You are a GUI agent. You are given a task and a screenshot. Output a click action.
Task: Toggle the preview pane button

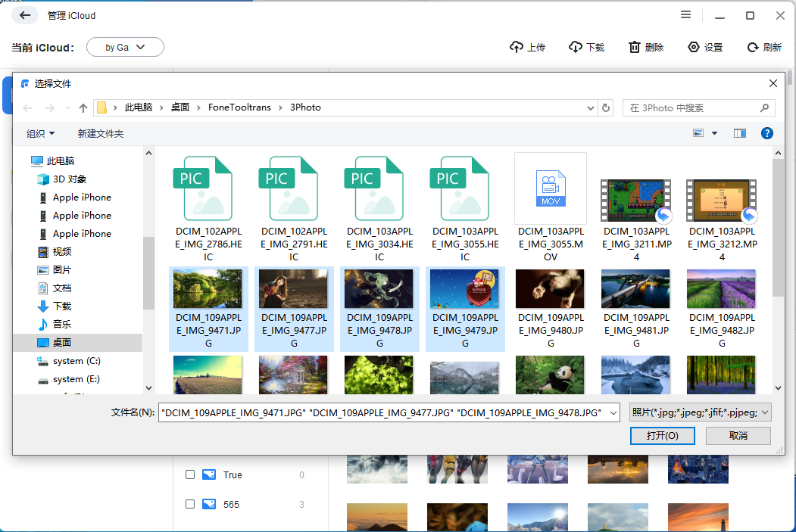click(x=740, y=133)
